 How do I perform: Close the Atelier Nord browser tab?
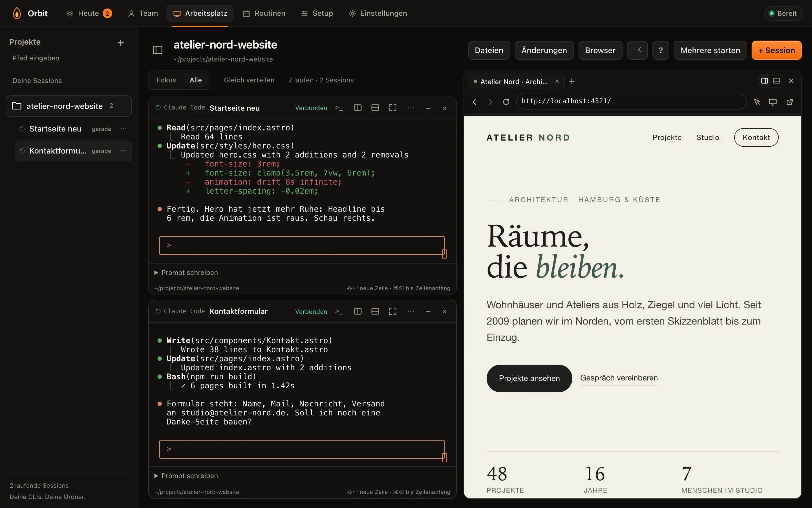point(557,81)
